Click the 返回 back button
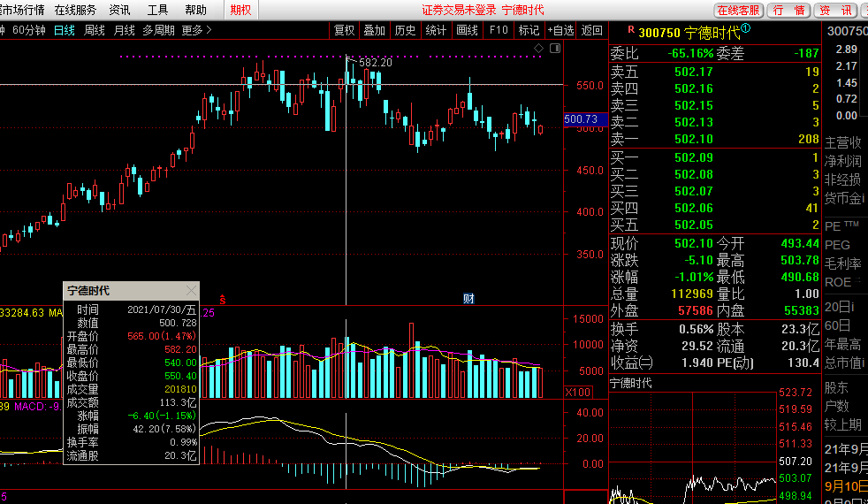Image resolution: width=868 pixels, height=504 pixels. click(591, 30)
